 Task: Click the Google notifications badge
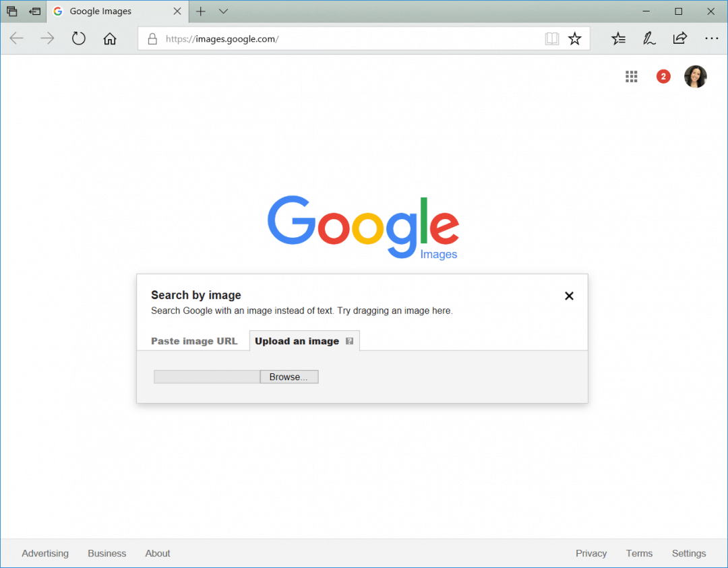[x=663, y=76]
